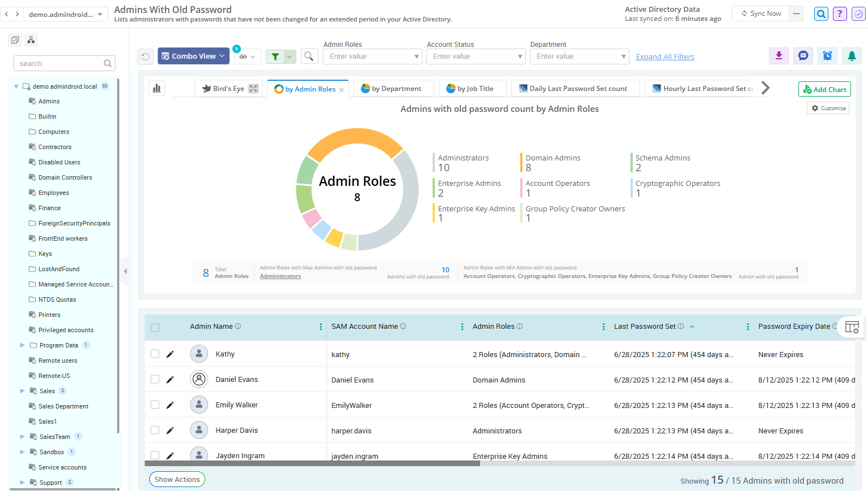This screenshot has height=491, width=868.
Task: Click the hierarchy tree icon above search
Action: pos(31,40)
